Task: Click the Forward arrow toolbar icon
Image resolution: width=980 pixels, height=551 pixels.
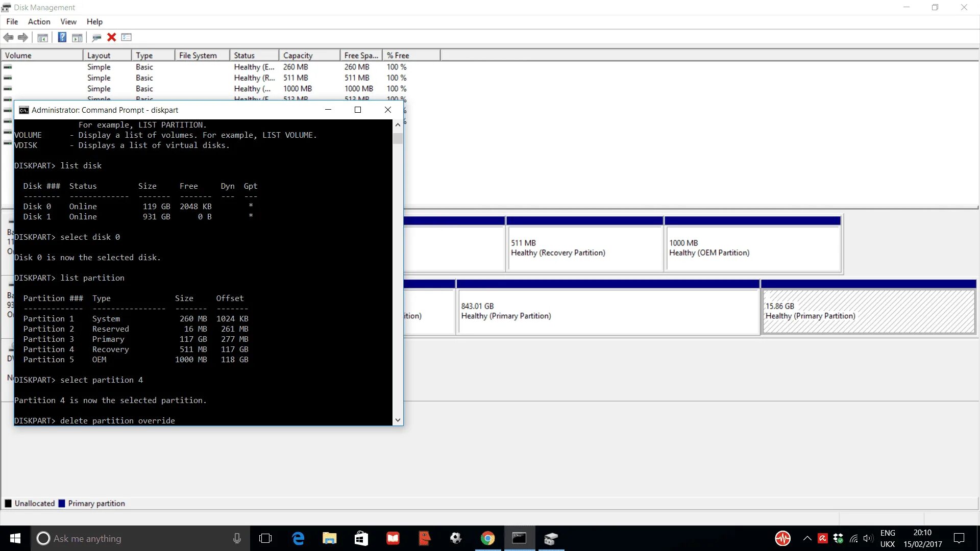Action: coord(23,37)
